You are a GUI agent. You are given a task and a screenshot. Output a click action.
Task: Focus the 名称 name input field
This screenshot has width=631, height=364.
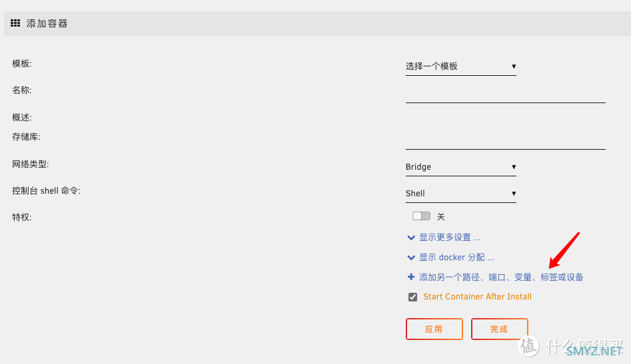point(506,94)
